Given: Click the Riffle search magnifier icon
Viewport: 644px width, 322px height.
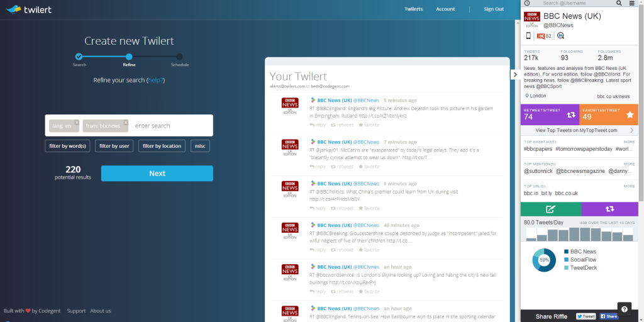Looking at the screenshot, I should click(x=619, y=3).
